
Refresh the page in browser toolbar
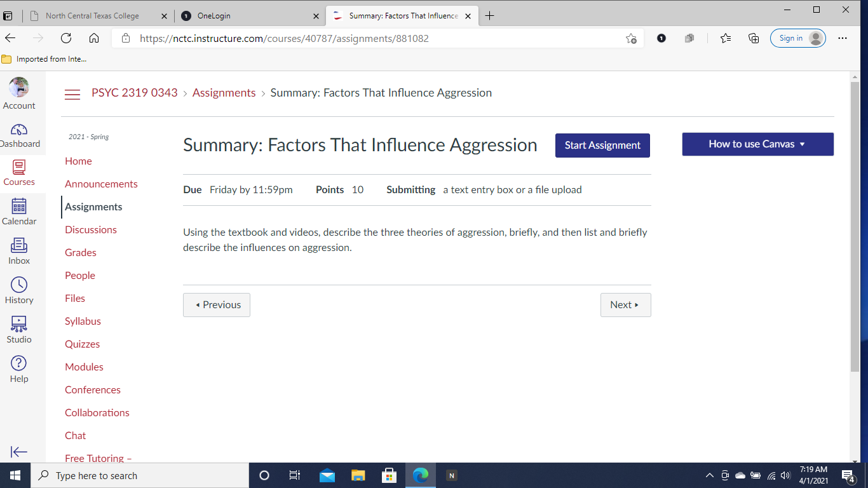tap(66, 38)
